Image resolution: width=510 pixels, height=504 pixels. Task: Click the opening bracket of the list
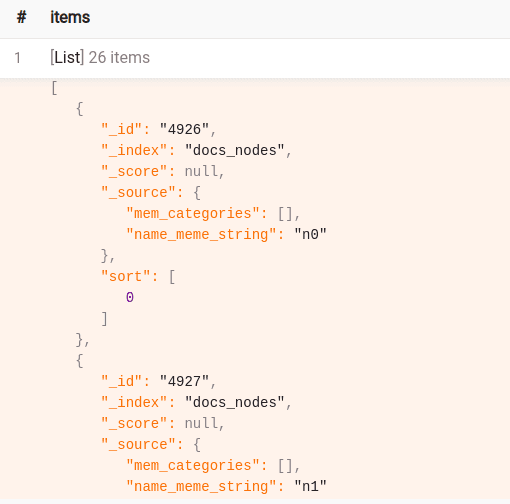pos(54,88)
